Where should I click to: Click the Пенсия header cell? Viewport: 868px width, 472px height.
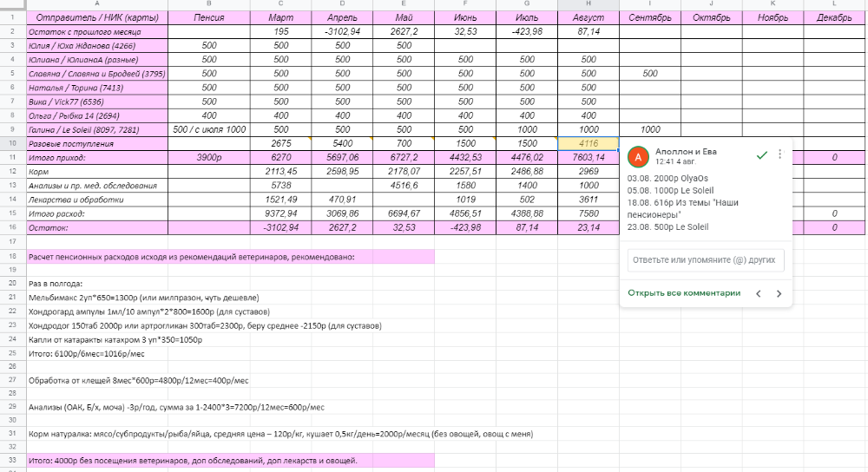(208, 17)
